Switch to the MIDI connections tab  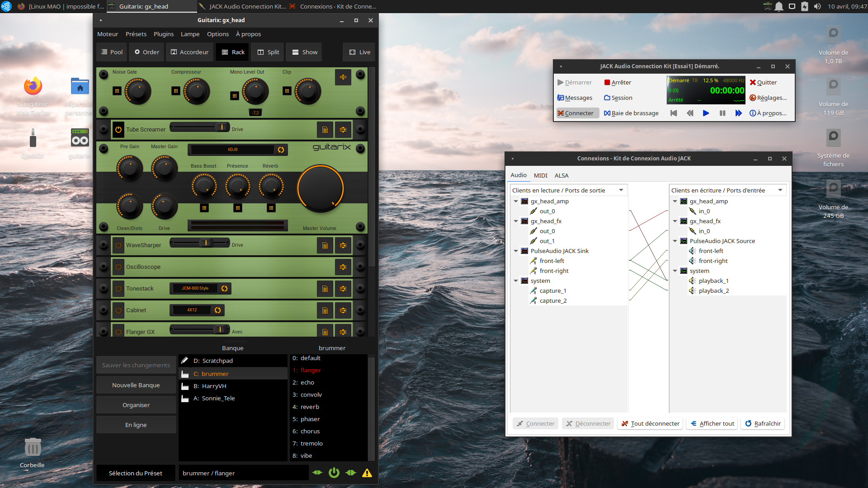coord(540,175)
